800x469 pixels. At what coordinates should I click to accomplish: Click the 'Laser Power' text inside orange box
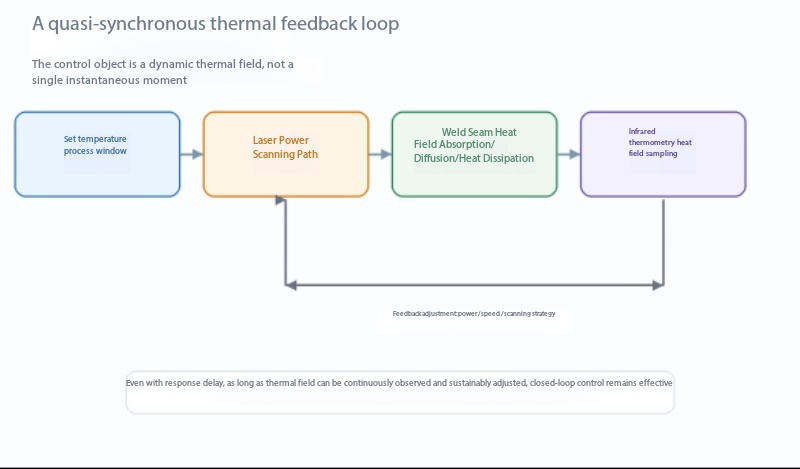tap(281, 140)
